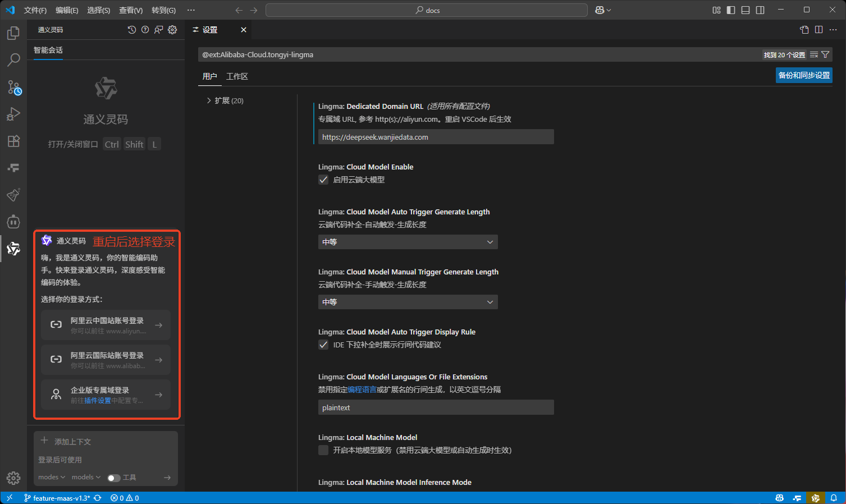Go forward using title bar arrow

pyautogui.click(x=254, y=10)
